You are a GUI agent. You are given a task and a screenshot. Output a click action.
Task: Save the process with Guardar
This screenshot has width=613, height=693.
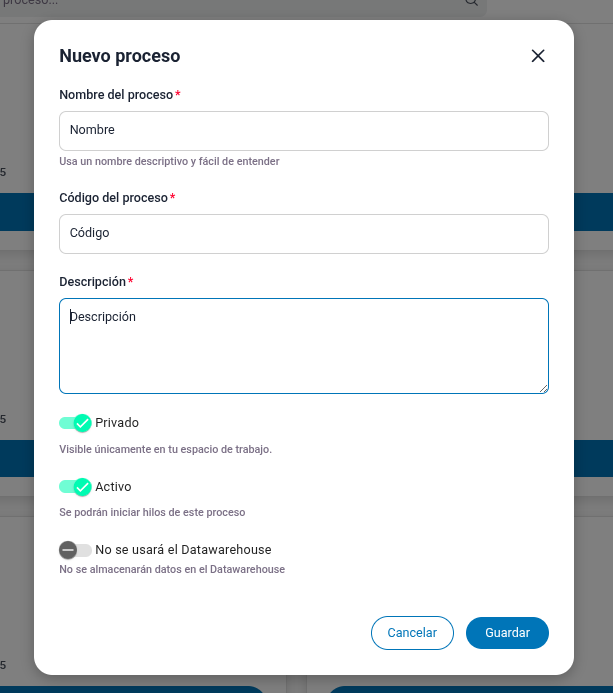point(507,633)
